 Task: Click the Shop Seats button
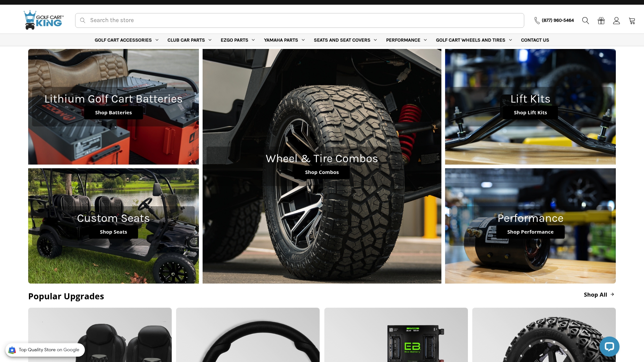point(113,232)
